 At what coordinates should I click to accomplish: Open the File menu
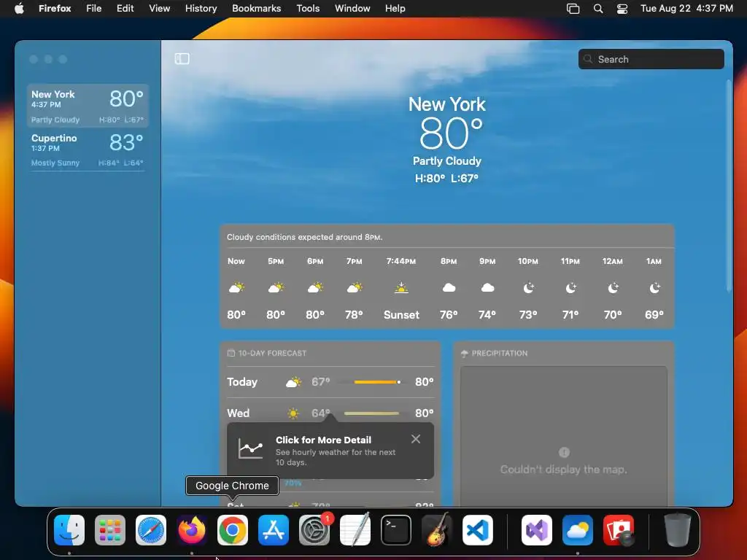[x=94, y=8]
